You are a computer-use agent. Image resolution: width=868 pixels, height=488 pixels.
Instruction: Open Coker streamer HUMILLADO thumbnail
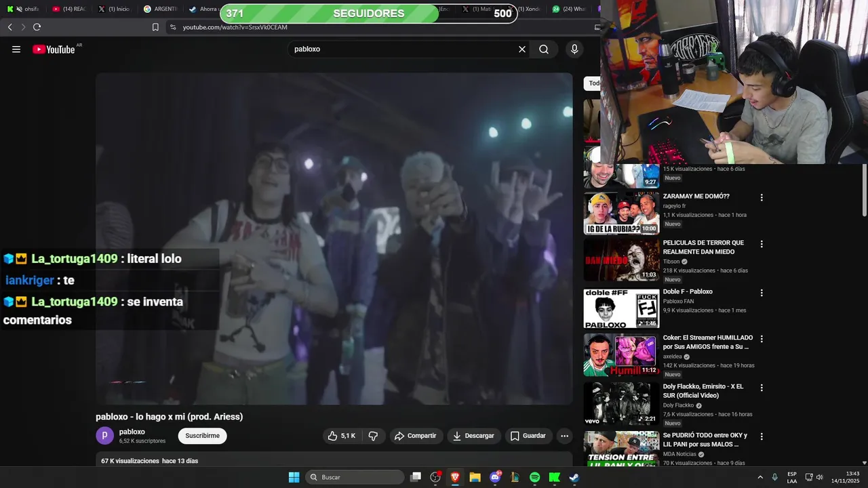pyautogui.click(x=621, y=355)
